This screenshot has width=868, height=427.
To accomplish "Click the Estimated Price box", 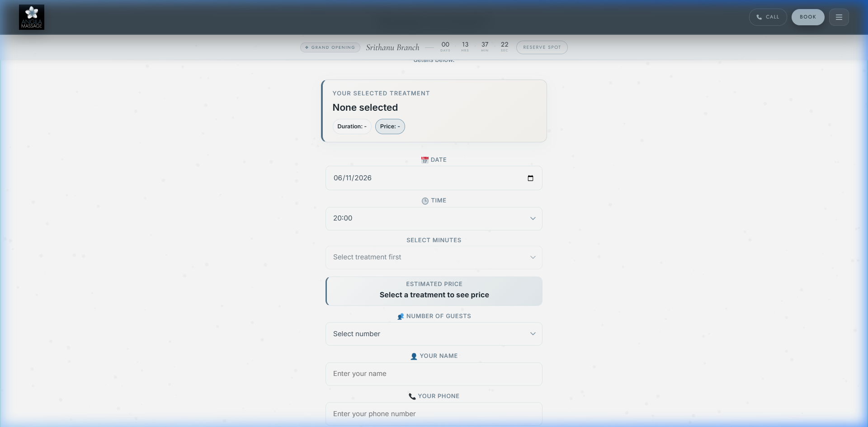I will [x=434, y=291].
